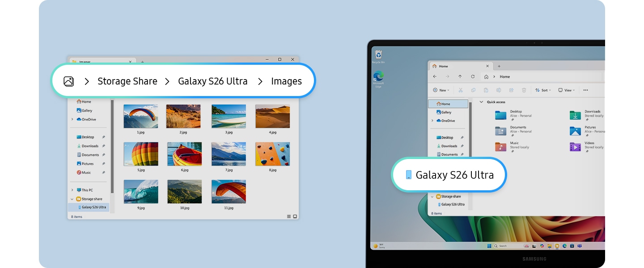The image size is (644, 268).
Task: Open the Windows Start menu
Action: [x=489, y=246]
